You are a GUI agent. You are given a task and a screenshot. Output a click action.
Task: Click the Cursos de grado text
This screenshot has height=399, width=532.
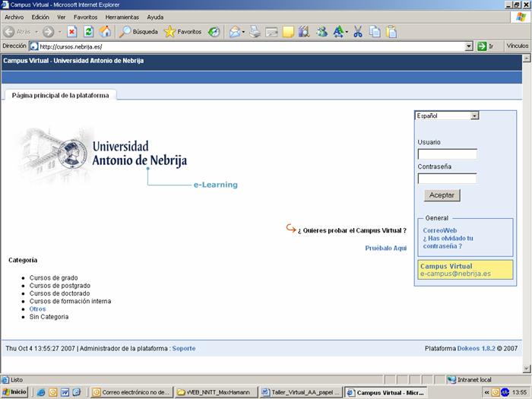pos(54,278)
